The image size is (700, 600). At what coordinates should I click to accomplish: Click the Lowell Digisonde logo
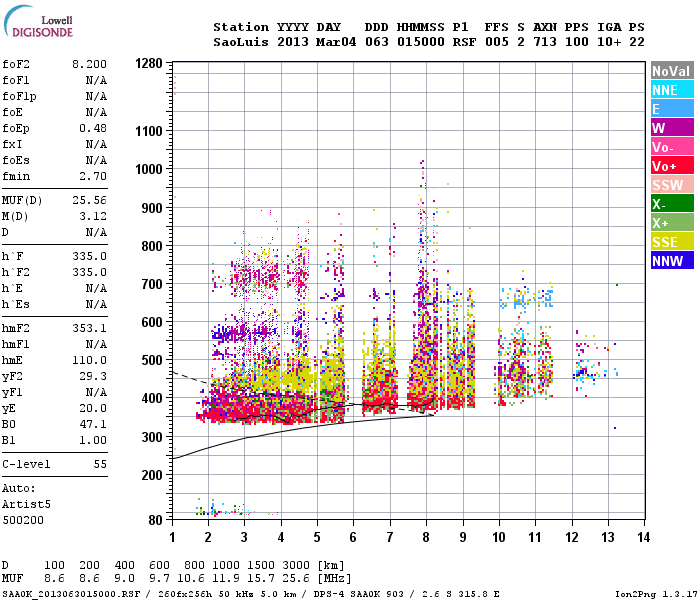(x=38, y=21)
